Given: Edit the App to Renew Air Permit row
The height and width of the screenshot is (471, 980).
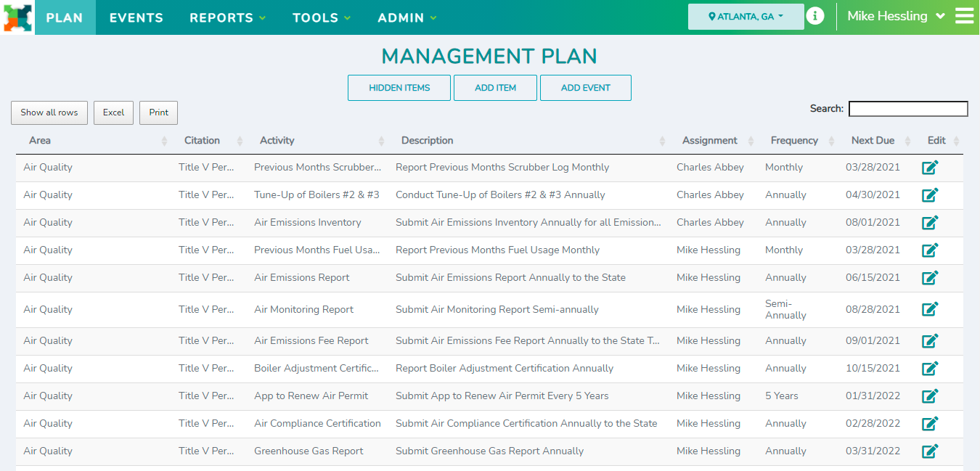Looking at the screenshot, I should pyautogui.click(x=930, y=396).
